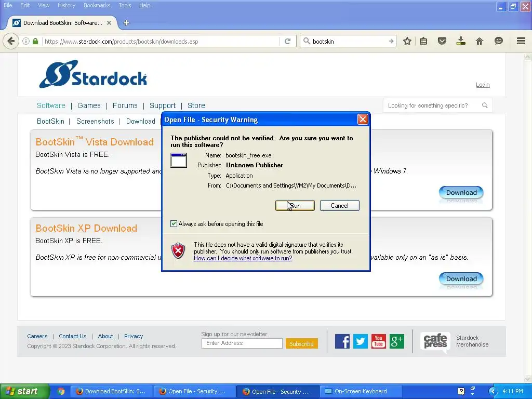The width and height of the screenshot is (532, 399).
Task: Open the Downloads arrow icon
Action: pos(460,41)
